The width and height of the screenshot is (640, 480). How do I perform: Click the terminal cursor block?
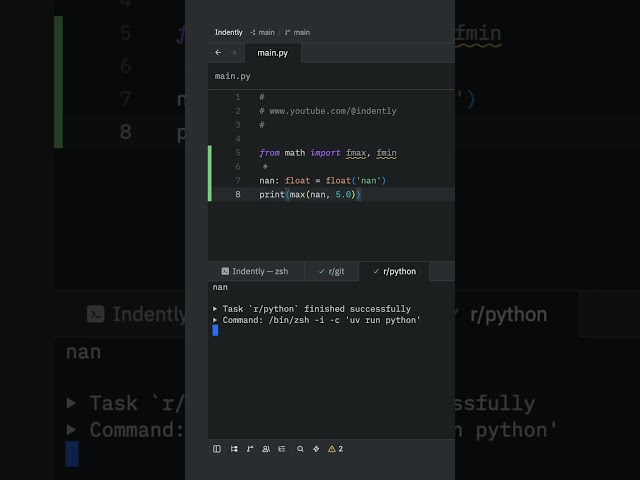click(x=215, y=330)
